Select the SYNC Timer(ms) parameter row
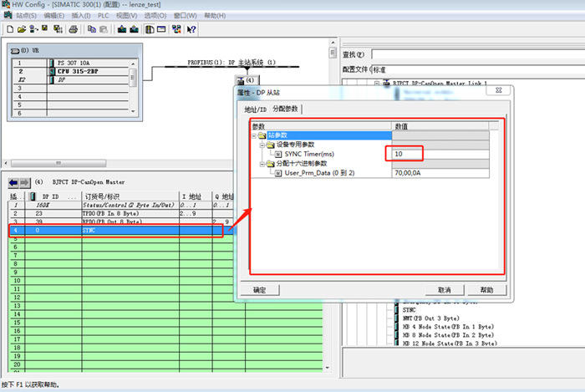The image size is (585, 392). [x=309, y=154]
